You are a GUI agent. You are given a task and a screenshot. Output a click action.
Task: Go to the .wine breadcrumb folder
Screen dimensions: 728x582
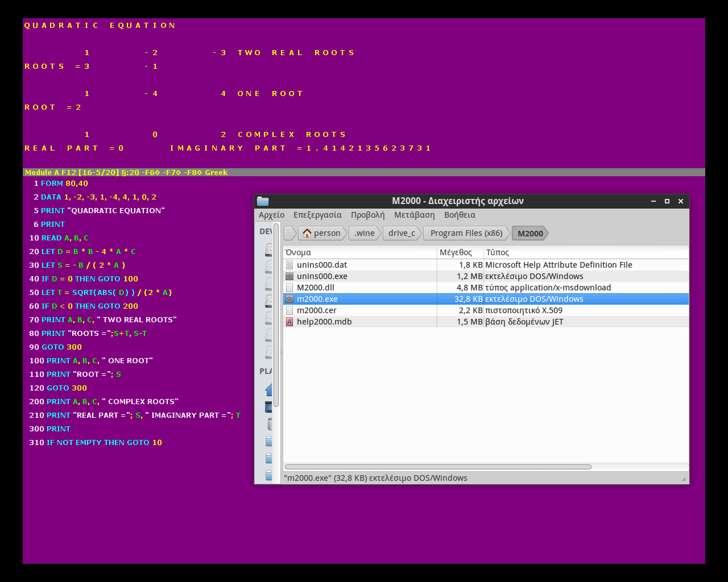(x=365, y=233)
